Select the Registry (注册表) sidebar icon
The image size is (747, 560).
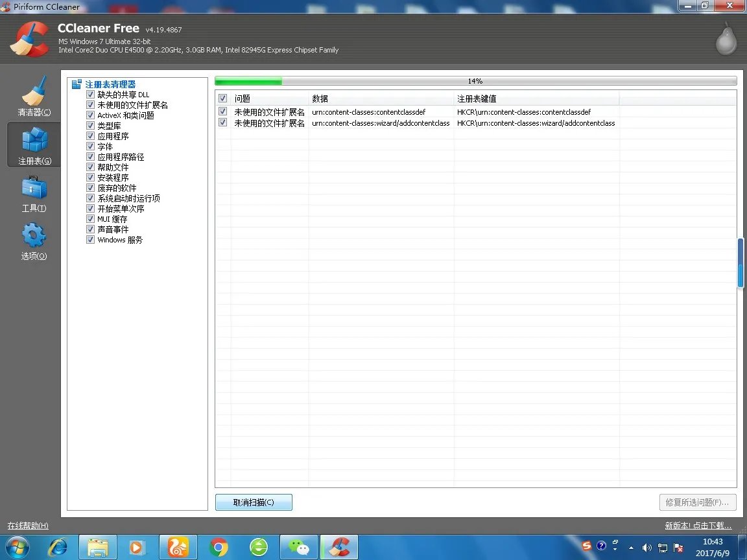34,144
